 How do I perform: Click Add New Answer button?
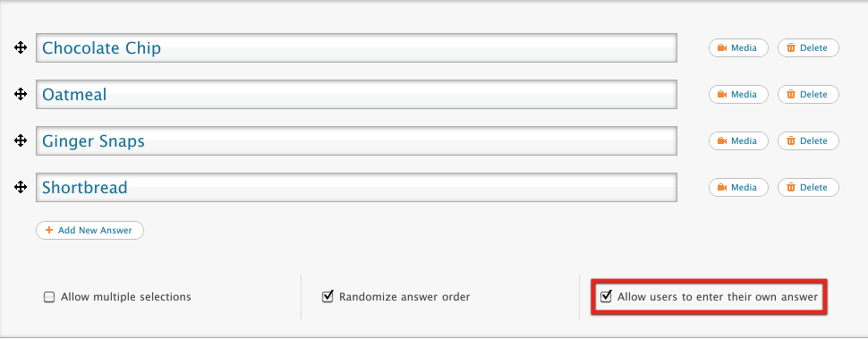pyautogui.click(x=89, y=231)
